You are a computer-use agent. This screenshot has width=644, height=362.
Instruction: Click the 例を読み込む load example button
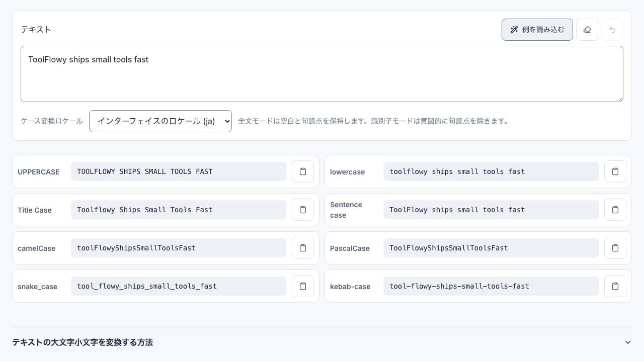pyautogui.click(x=537, y=30)
